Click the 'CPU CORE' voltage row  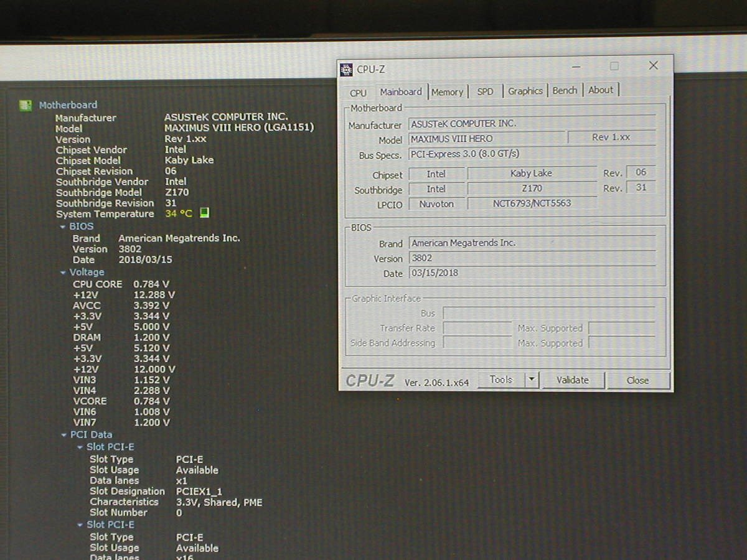[121, 284]
